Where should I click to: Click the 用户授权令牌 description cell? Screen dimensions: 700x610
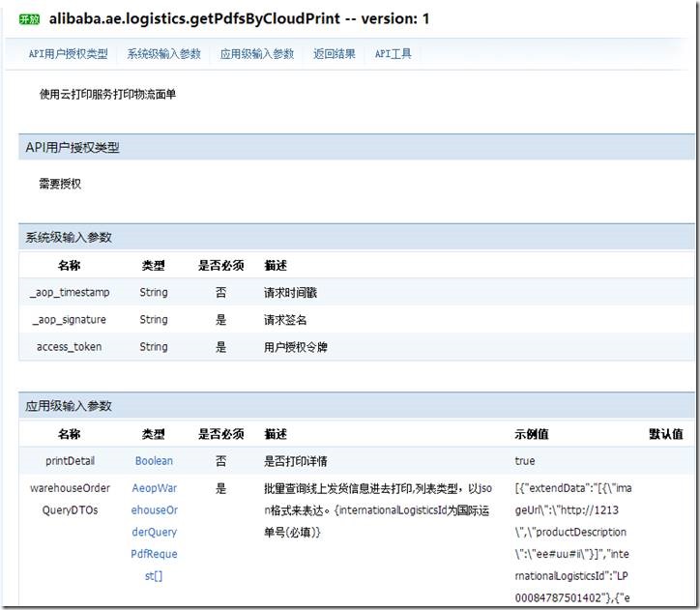coord(296,347)
